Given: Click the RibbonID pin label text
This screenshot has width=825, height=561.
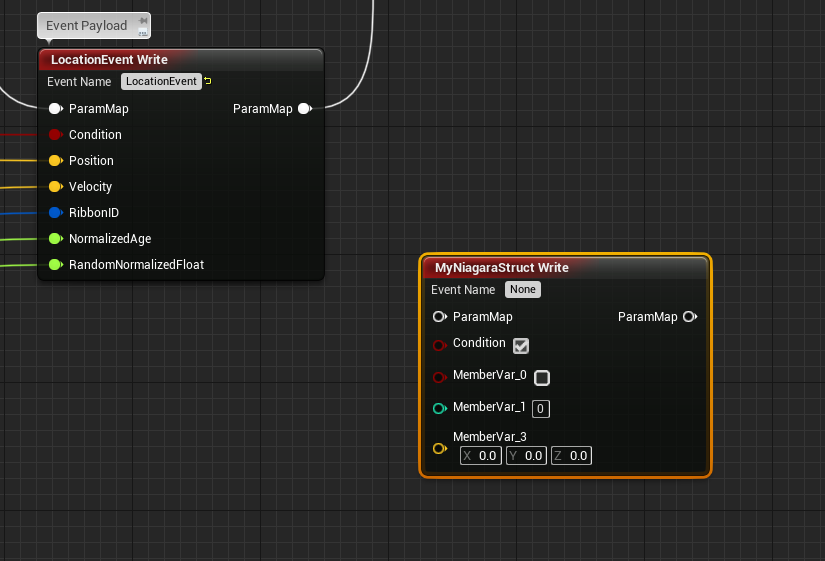Looking at the screenshot, I should pos(94,213).
